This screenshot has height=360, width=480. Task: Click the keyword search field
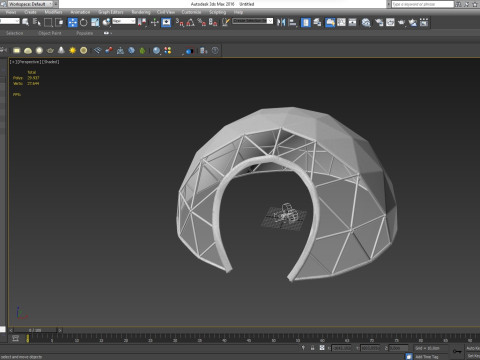[423, 4]
